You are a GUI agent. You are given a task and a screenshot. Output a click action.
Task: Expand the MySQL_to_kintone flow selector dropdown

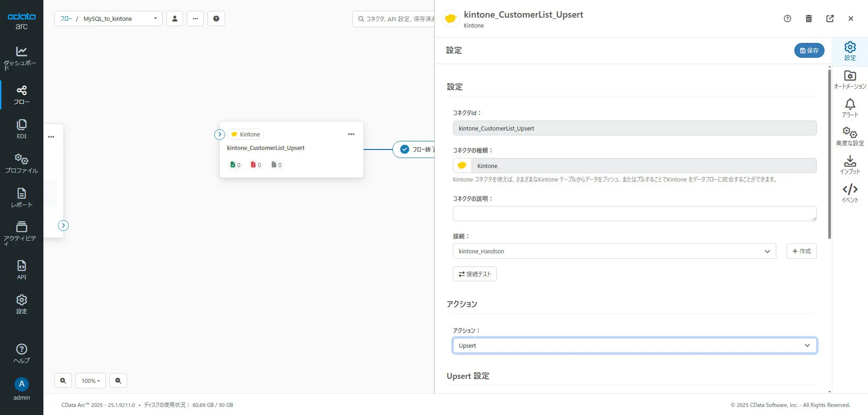(x=155, y=19)
